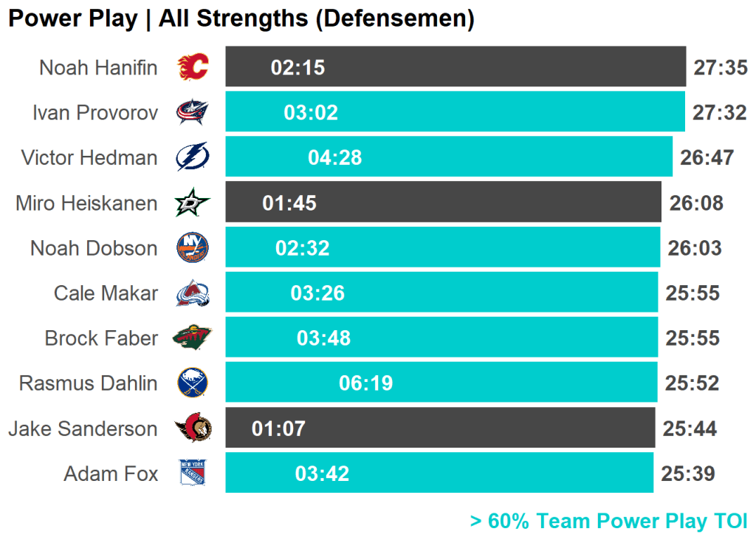
Task: Click Victor Hedman's 04:28 power play value
Action: click(334, 157)
